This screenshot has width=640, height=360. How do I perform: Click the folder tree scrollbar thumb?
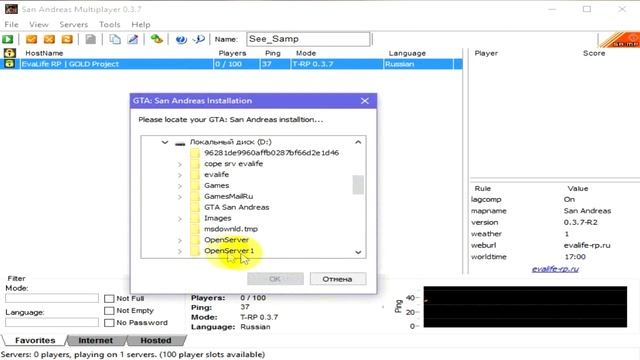[358, 185]
